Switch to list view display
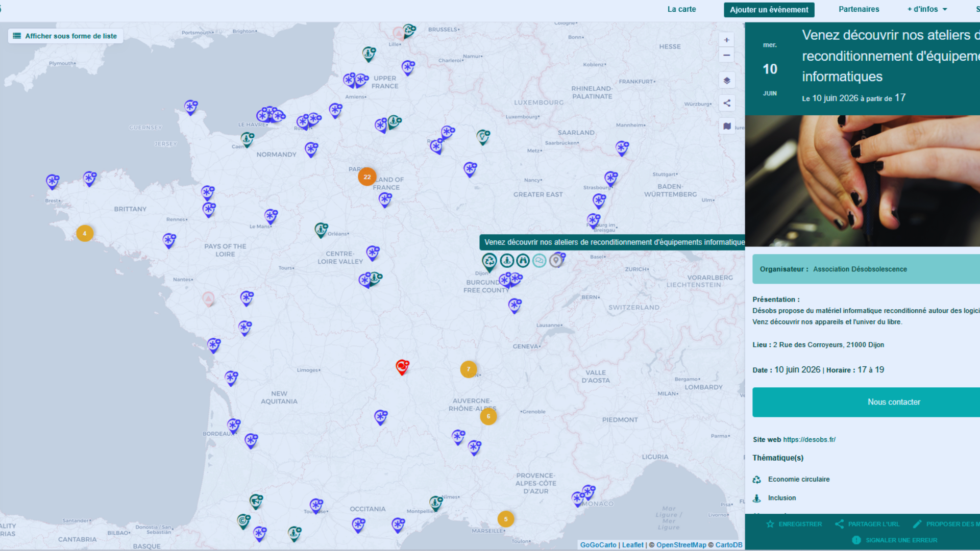This screenshot has width=980, height=551. click(65, 36)
